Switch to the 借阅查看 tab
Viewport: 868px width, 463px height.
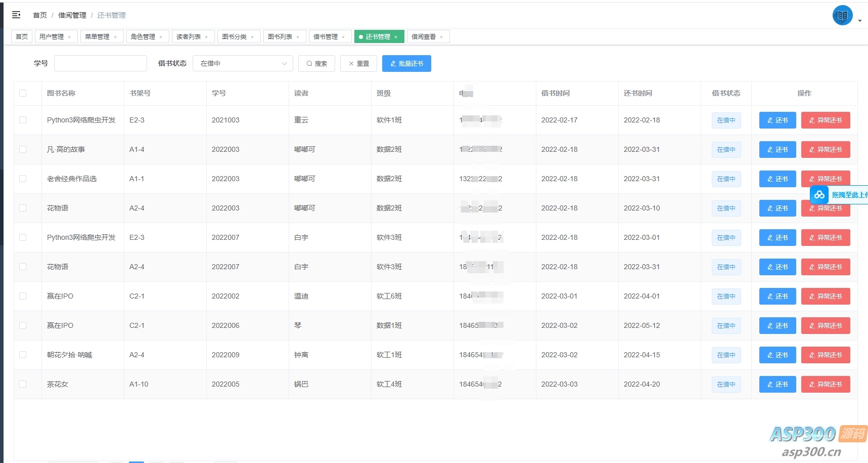[425, 36]
